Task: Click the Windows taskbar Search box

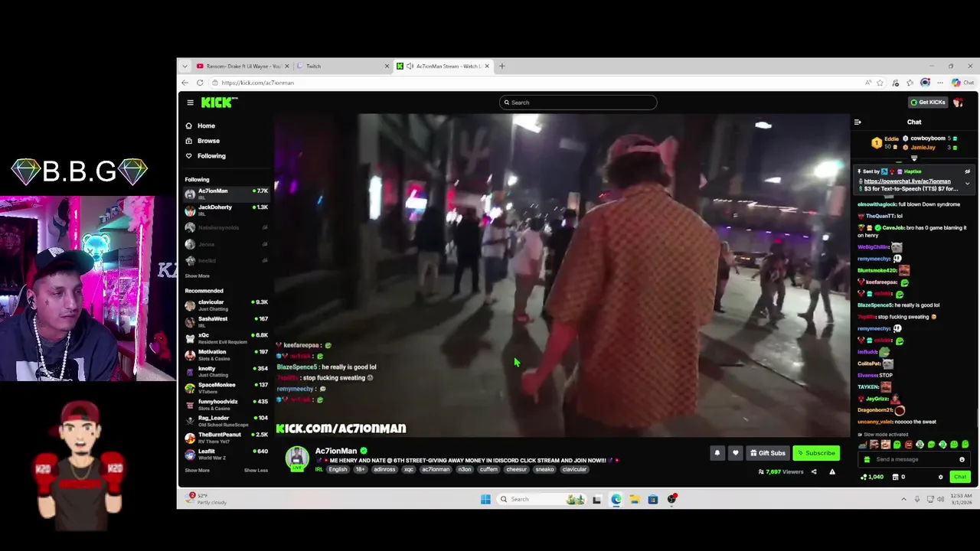Action: [x=542, y=500]
